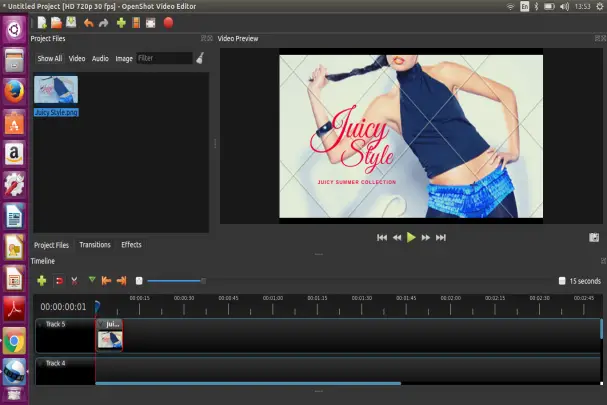
Task: Click the 00:00:00:01 timecode display
Action: pos(63,307)
